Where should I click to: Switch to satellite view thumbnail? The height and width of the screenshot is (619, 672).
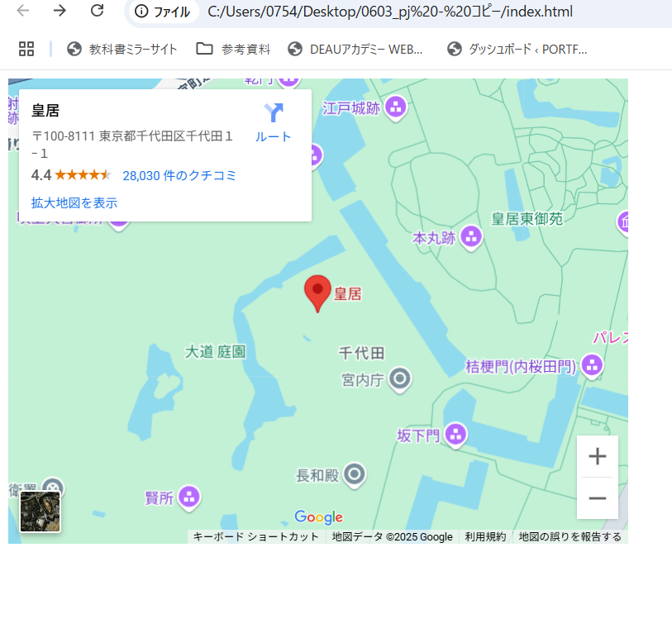[x=40, y=512]
